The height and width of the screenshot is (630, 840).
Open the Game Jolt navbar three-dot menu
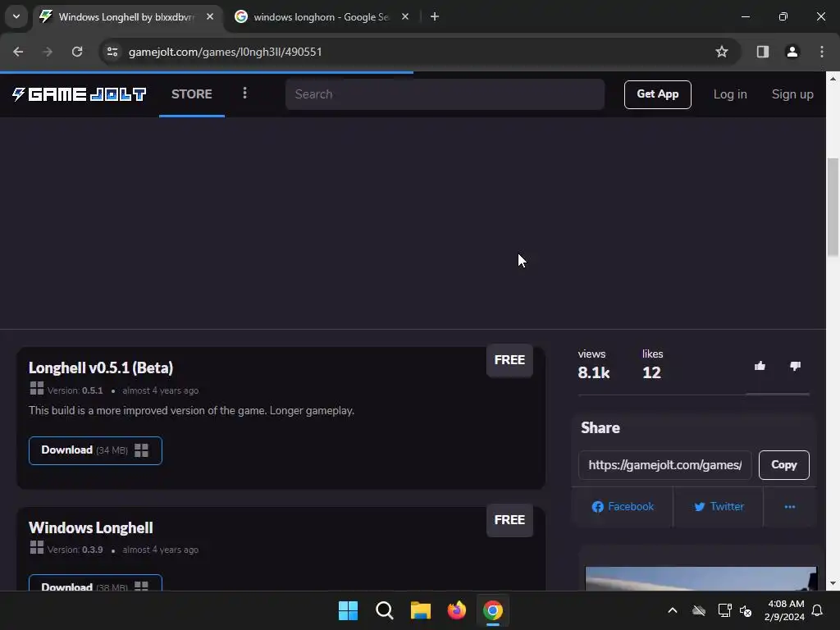244,94
